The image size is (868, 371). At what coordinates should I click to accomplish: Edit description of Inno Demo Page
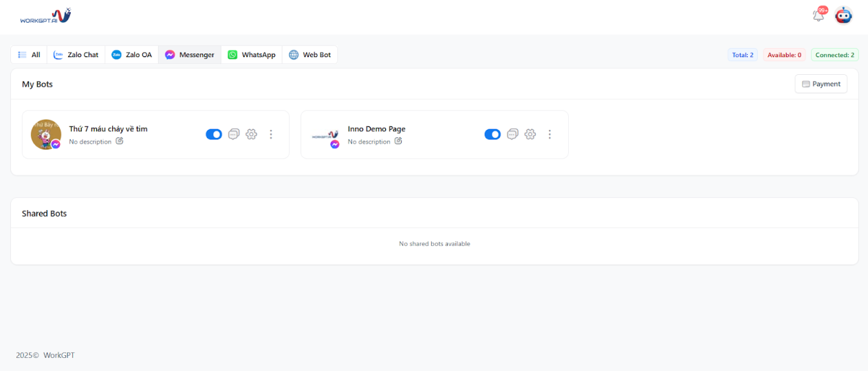[398, 142]
